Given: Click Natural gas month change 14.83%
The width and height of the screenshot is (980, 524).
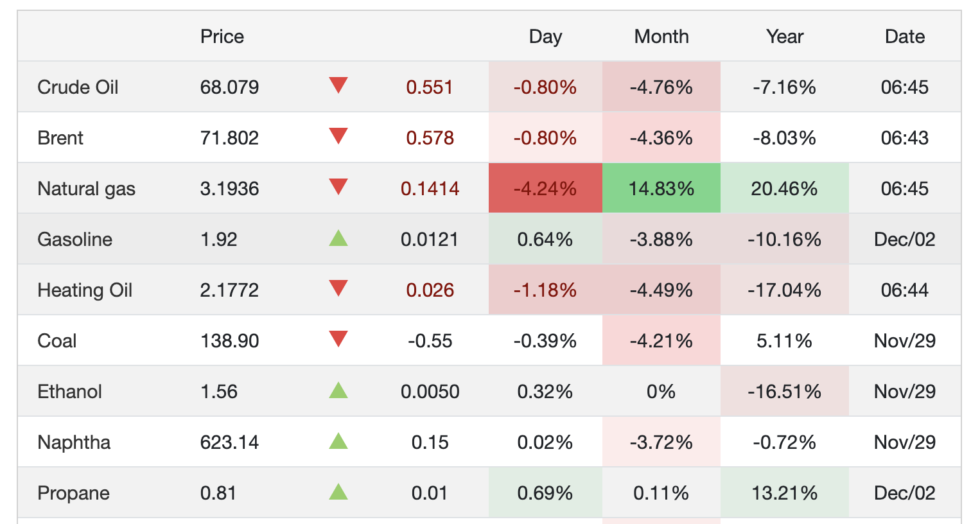Looking at the screenshot, I should (x=661, y=188).
